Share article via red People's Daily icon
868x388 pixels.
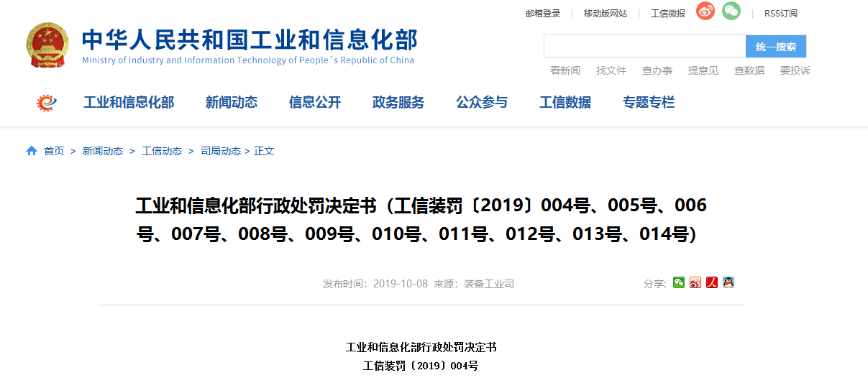click(712, 282)
